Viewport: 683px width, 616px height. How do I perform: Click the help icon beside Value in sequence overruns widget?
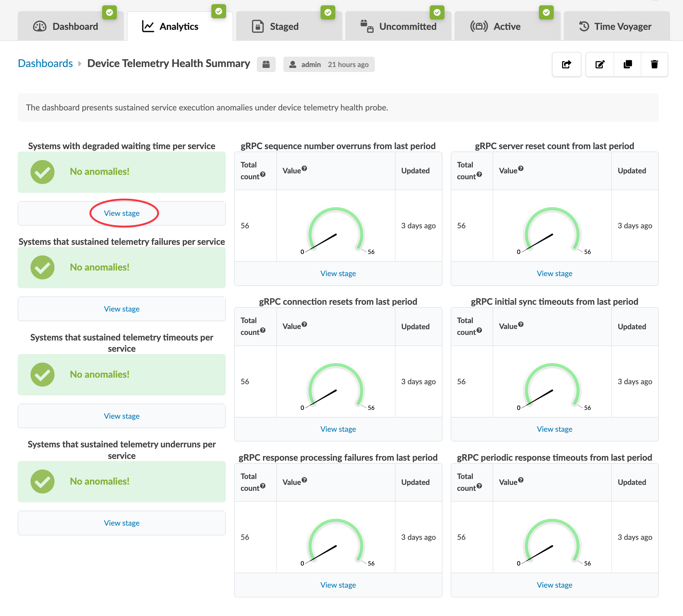pos(304,168)
